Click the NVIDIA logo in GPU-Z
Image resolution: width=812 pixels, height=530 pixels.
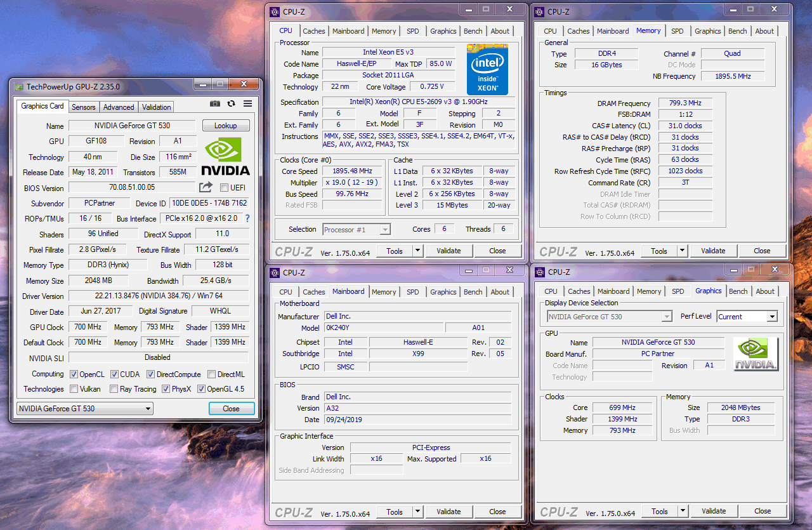pos(226,156)
